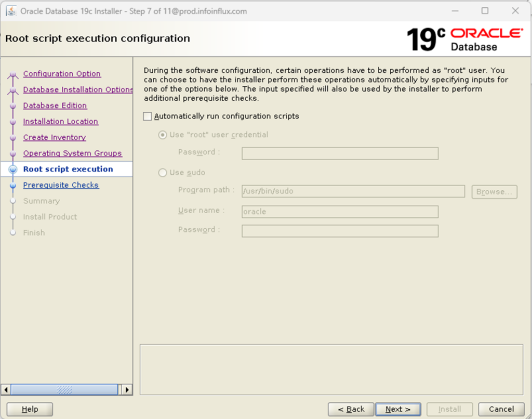Click the right arrow of the sidebar scrollbar
532x419 pixels.
127,389
